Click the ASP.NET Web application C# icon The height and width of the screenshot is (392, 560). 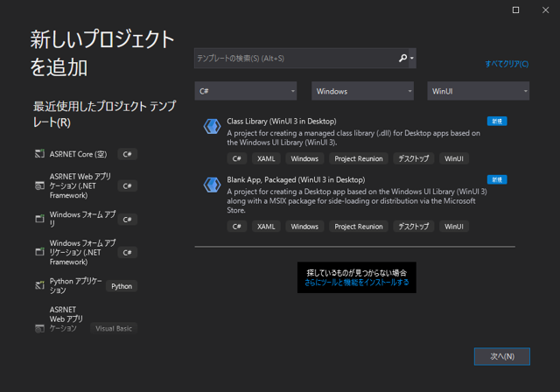39,185
